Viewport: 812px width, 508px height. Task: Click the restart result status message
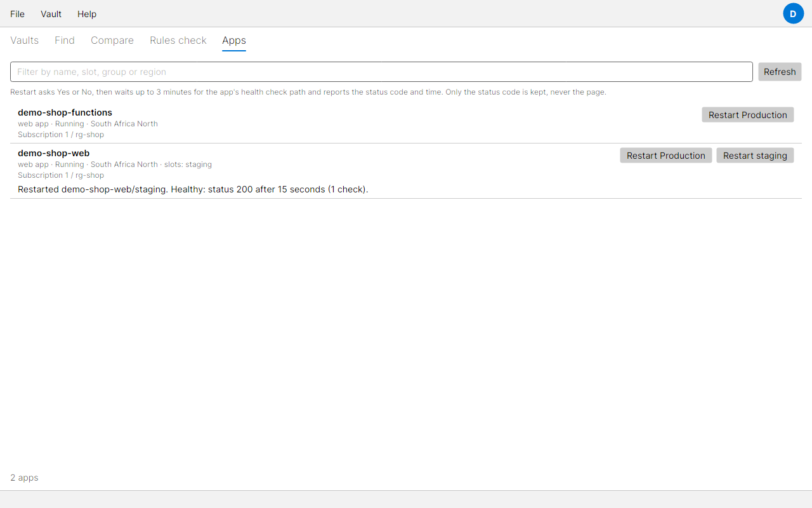pos(193,189)
